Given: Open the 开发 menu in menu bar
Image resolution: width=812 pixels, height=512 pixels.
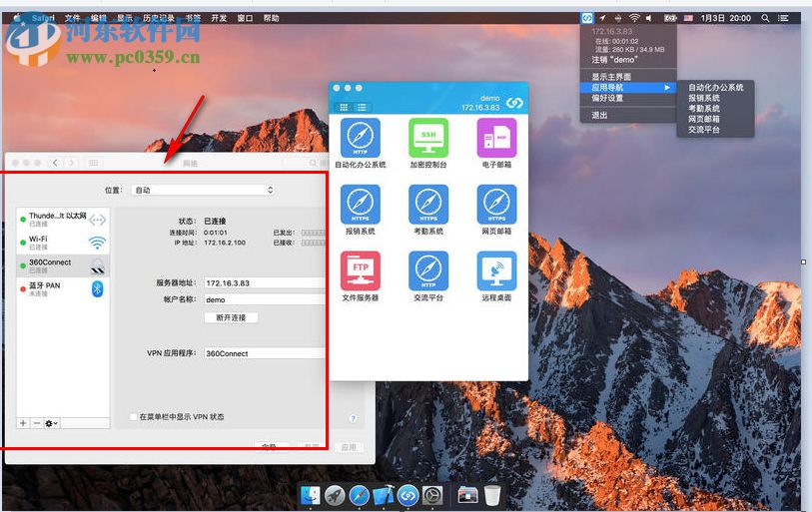Looking at the screenshot, I should coord(219,18).
